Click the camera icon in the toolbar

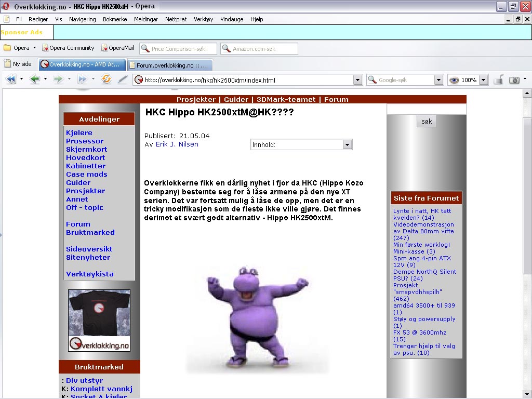[x=514, y=80]
